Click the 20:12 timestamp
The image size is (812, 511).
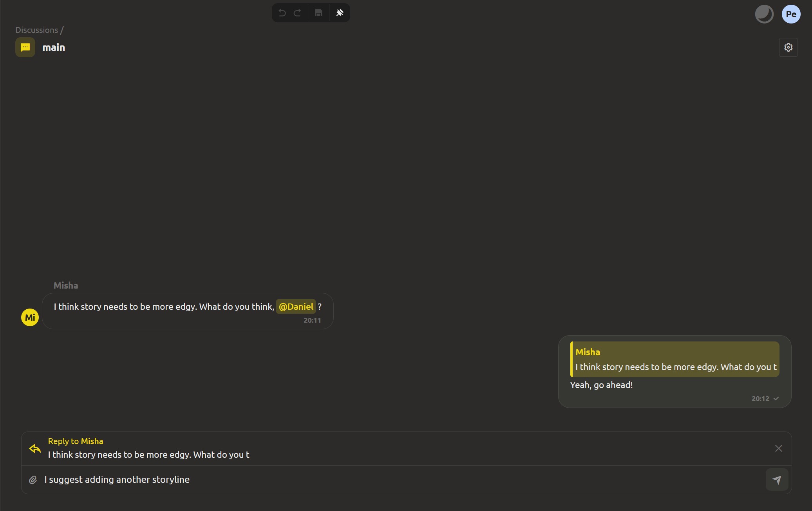[x=760, y=399]
